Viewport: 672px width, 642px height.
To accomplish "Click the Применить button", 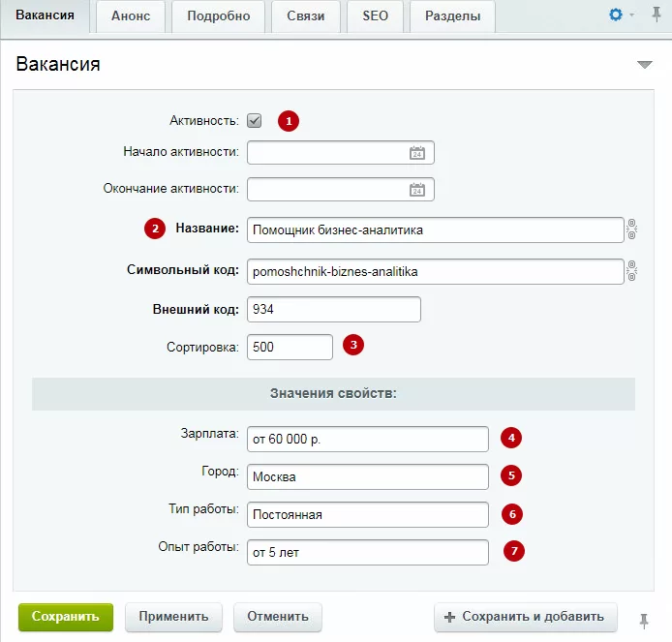I will 173,617.
